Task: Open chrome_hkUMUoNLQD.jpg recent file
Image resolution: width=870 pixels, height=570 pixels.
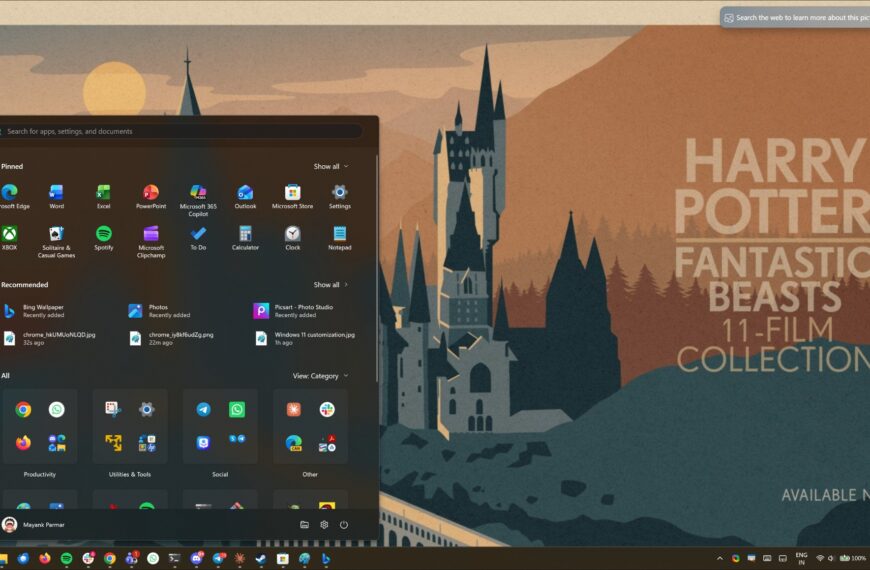Action: (49, 339)
